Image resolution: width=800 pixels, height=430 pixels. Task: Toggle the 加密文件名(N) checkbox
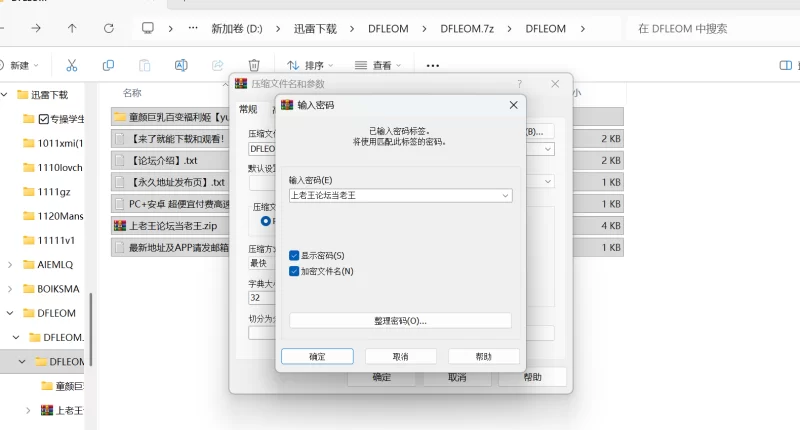(x=294, y=271)
